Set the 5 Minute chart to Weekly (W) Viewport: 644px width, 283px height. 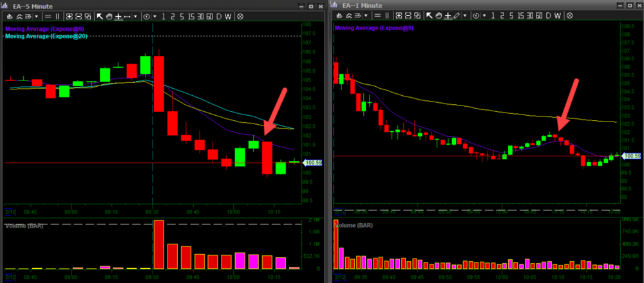click(228, 16)
